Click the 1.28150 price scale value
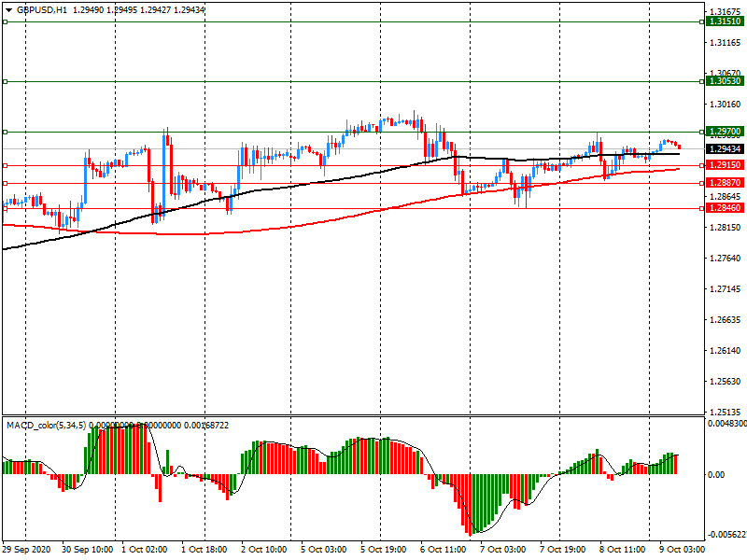The height and width of the screenshot is (560, 747). click(726, 228)
